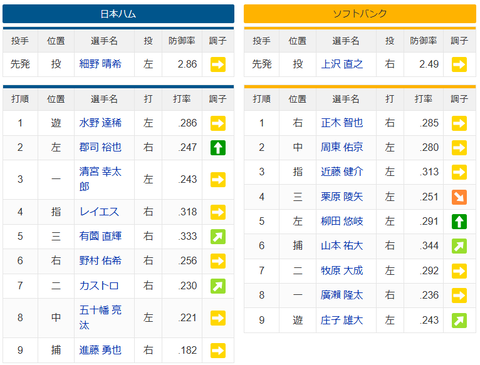Viewport: 480px width, 365px height.
Task: Open player link 栗原 陵矢
Action: click(342, 197)
